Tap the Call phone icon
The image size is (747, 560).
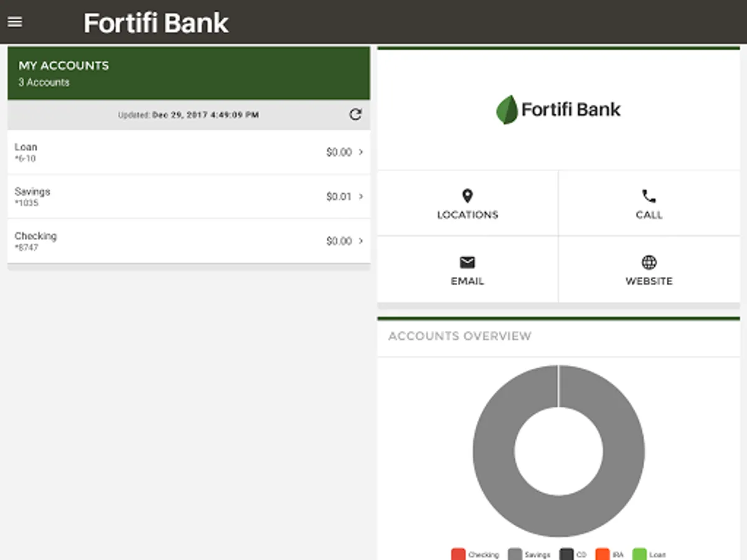[649, 197]
